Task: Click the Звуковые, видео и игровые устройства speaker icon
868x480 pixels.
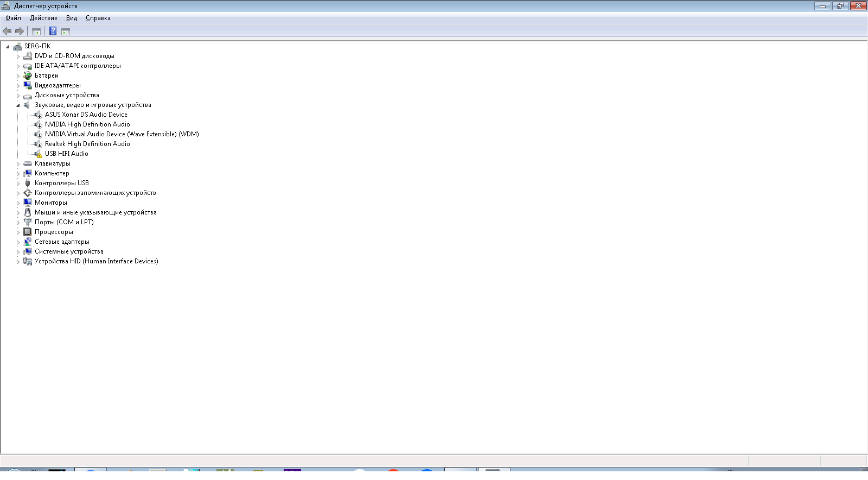Action: click(x=28, y=105)
